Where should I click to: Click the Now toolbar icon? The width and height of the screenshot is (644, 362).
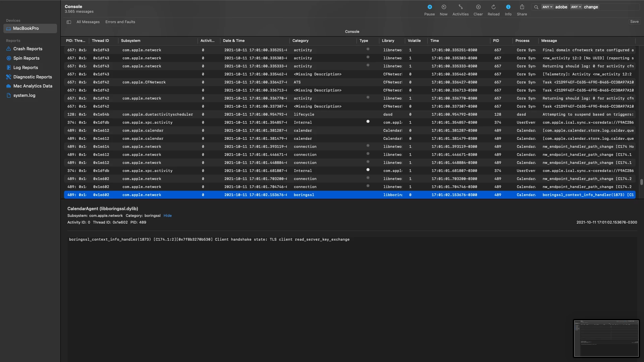click(x=443, y=7)
